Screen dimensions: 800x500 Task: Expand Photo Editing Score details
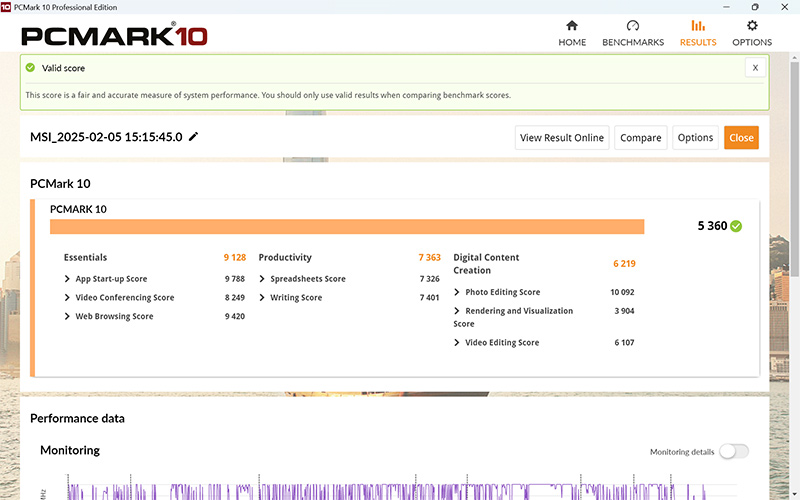[x=457, y=292]
